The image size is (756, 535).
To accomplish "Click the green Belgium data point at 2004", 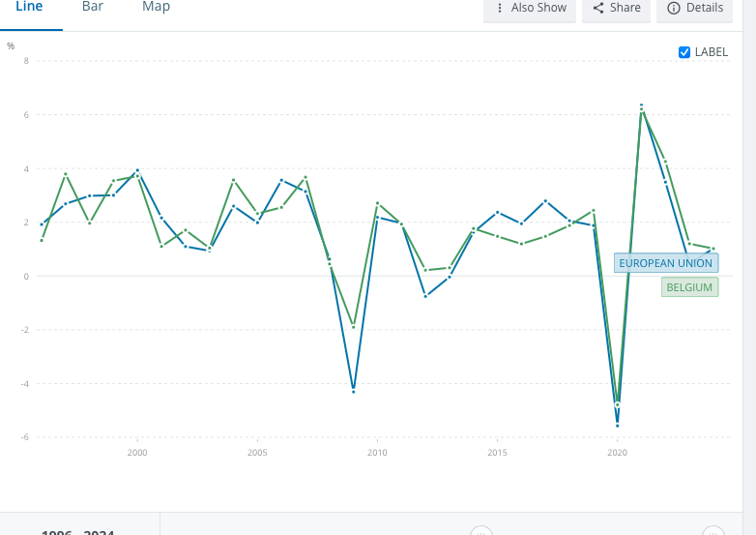I will click(234, 181).
